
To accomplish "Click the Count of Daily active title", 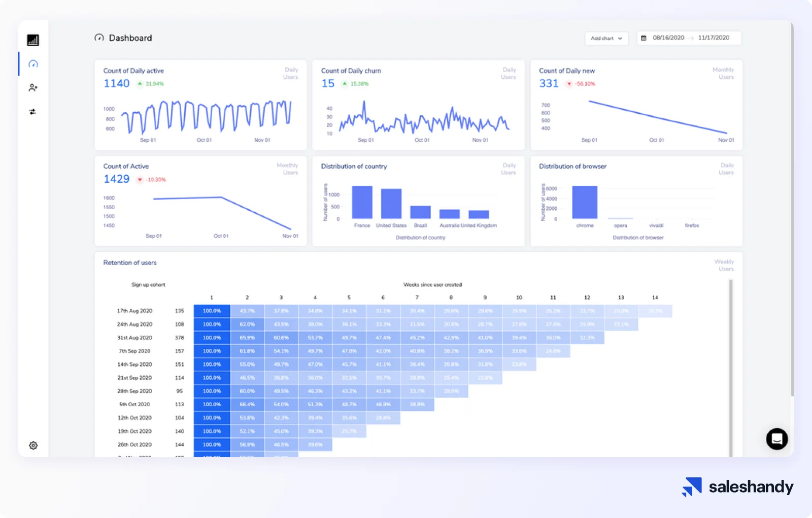I will pos(133,71).
